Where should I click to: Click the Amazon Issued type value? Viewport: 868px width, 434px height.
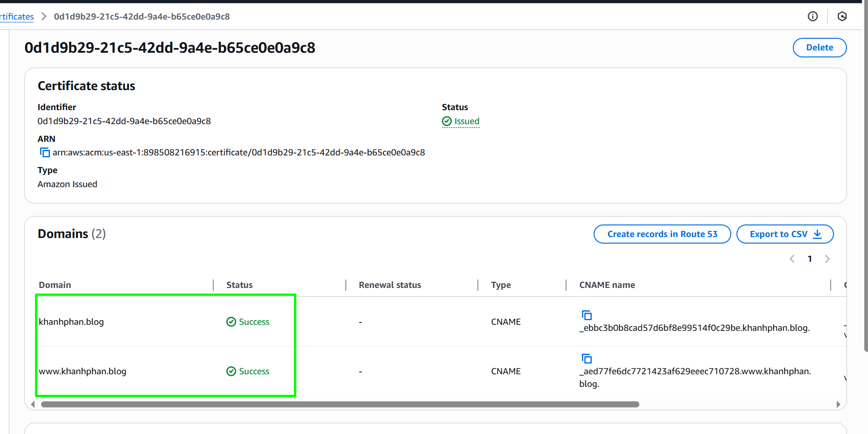[x=68, y=184]
